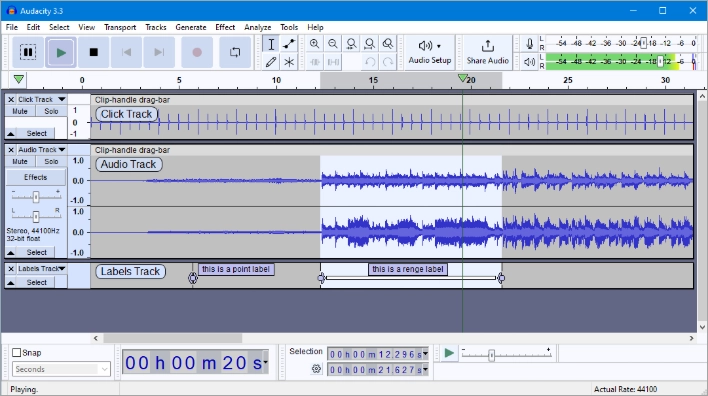
Task: Open the Effect menu
Action: pyautogui.click(x=225, y=27)
